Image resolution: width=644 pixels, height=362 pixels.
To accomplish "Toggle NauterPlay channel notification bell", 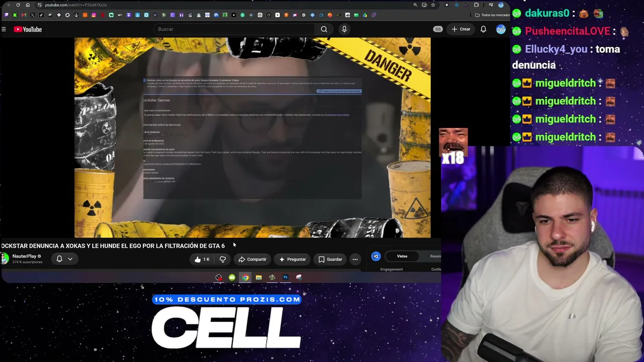I will point(59,259).
